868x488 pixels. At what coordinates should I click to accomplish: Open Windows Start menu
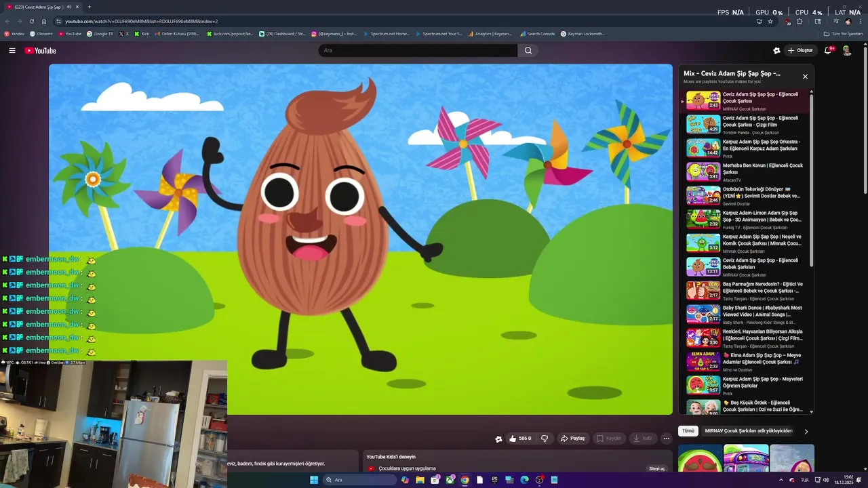click(314, 480)
